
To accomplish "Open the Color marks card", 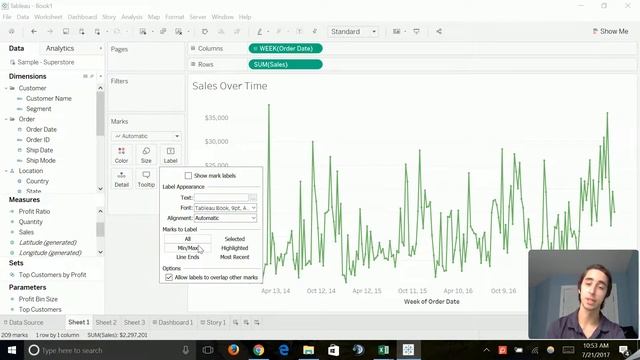I will point(121,155).
